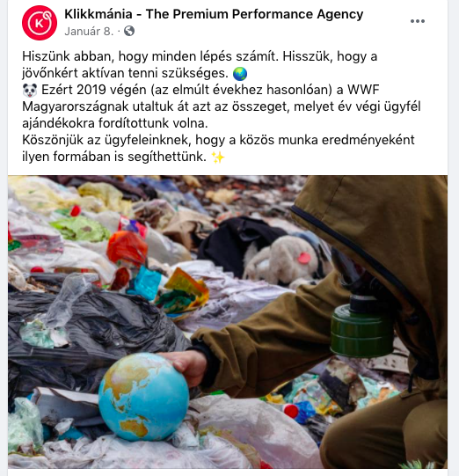Open Klikkmánia - The Premium Performance Agency page
Viewport: 459px width, 476px height.
(214, 14)
